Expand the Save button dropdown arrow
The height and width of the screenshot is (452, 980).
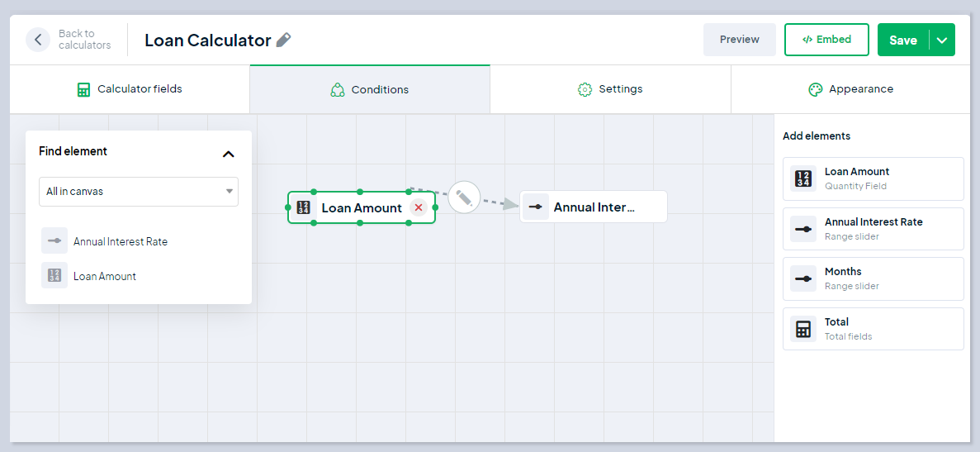[x=943, y=40]
